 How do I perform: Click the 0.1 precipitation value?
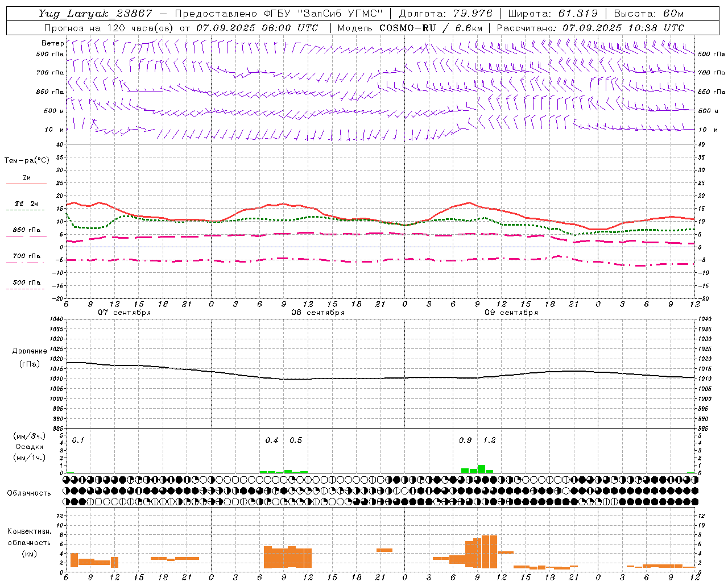[78, 440]
